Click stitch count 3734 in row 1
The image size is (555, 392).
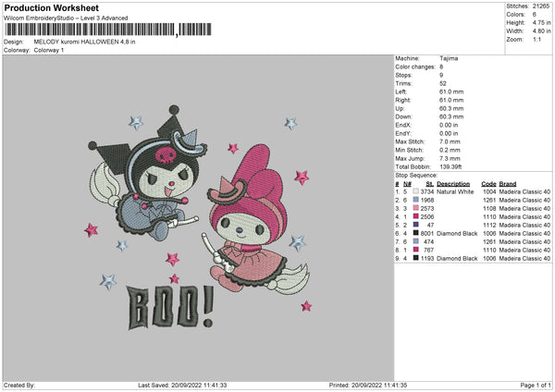[427, 191]
